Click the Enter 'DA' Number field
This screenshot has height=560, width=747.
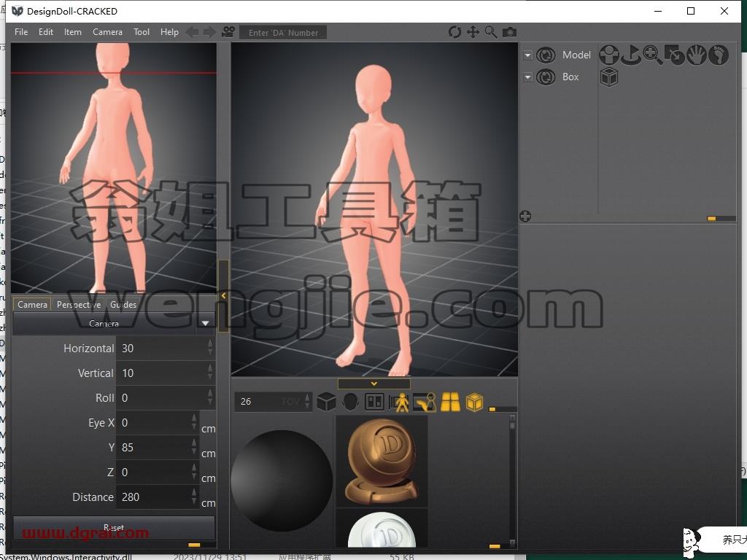283,32
